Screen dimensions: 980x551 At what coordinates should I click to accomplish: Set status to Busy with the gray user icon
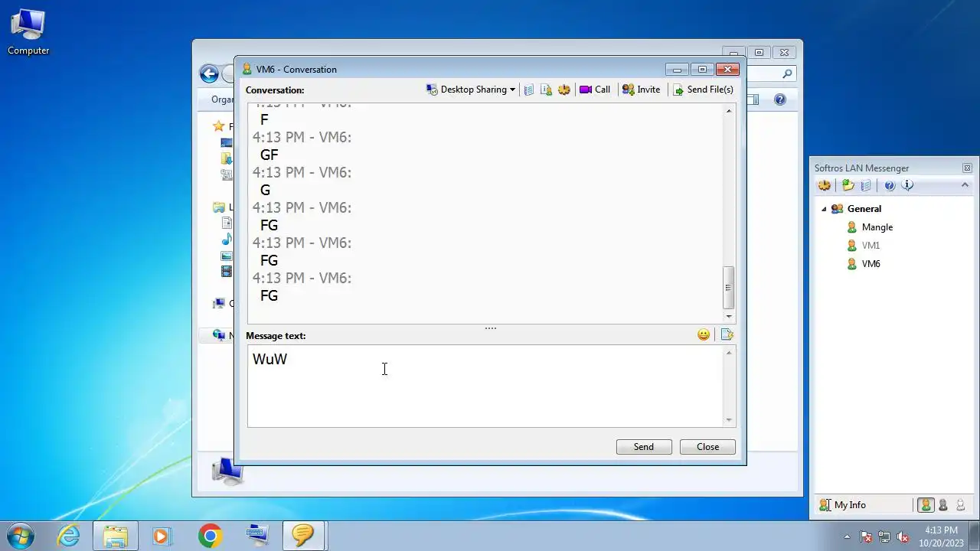point(943,505)
